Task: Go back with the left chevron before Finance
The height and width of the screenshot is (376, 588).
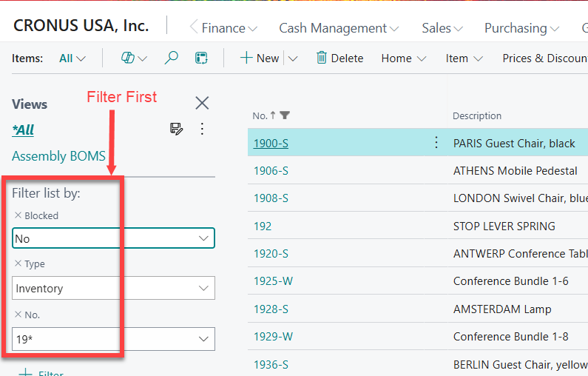Action: (x=194, y=27)
